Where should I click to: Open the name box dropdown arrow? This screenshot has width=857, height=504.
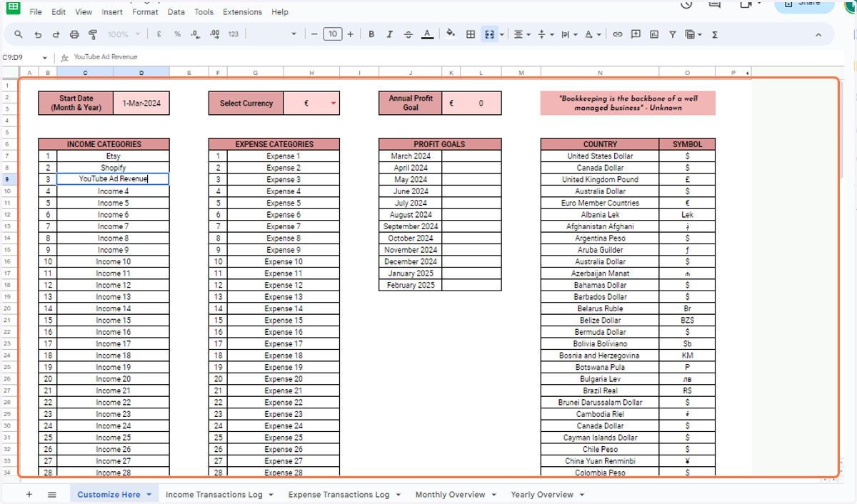pos(45,58)
